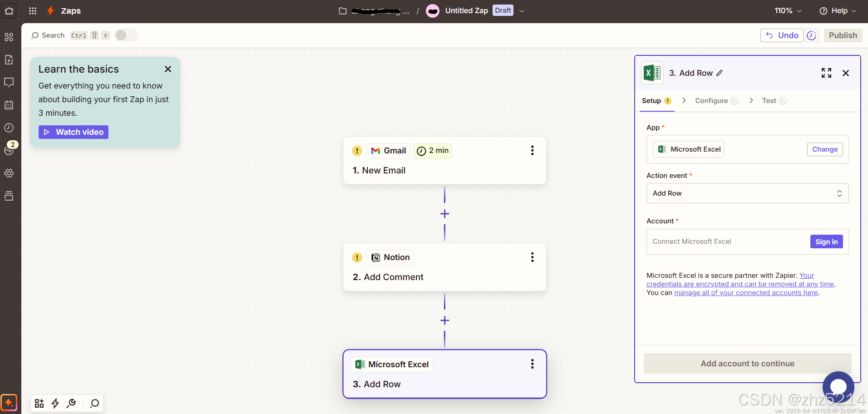This screenshot has width=868, height=414.
Task: Click the Untitled Zap title
Action: point(466,11)
